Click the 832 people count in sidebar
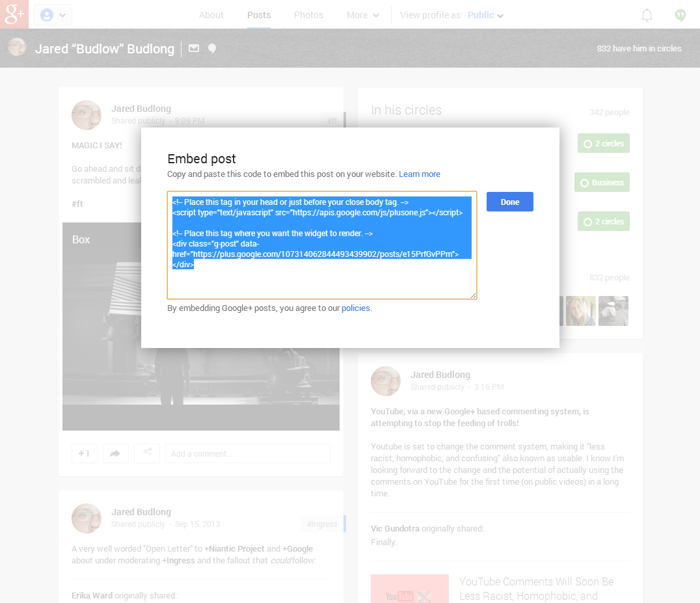The image size is (700, 603). 610,278
